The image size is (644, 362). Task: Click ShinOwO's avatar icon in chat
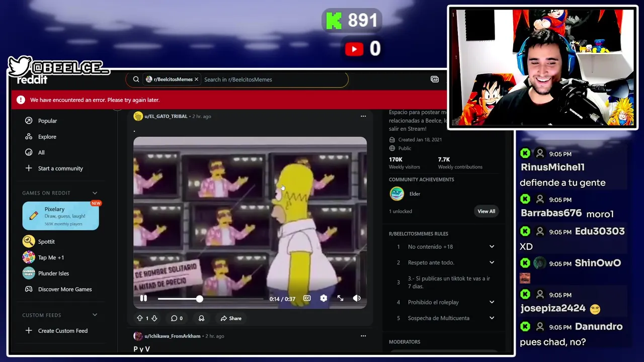(540, 263)
